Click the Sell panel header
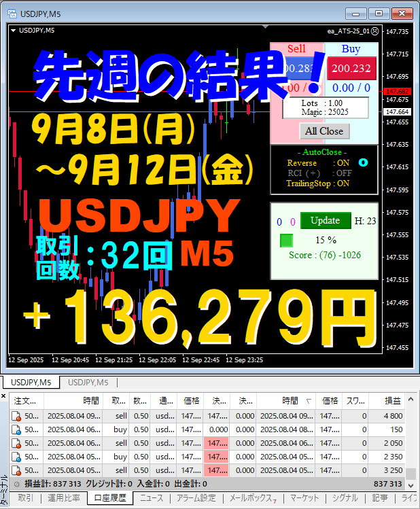This screenshot has width=420, height=509. 296,49
